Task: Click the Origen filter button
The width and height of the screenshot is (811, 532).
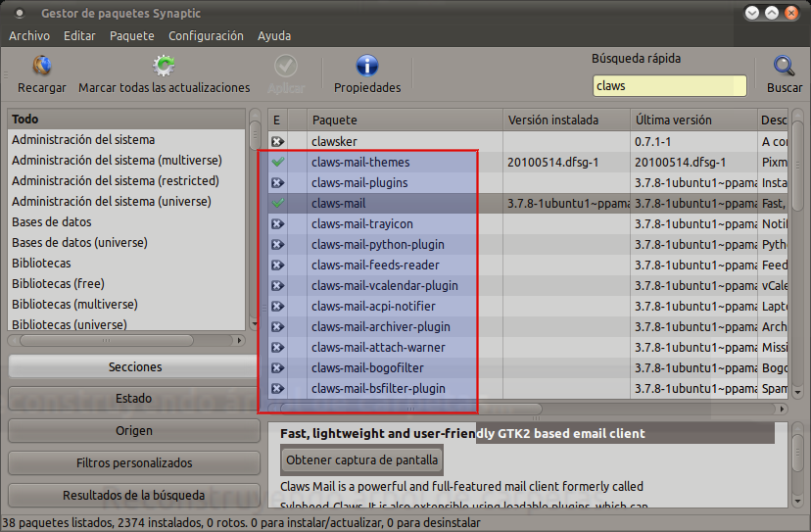Action: [134, 430]
